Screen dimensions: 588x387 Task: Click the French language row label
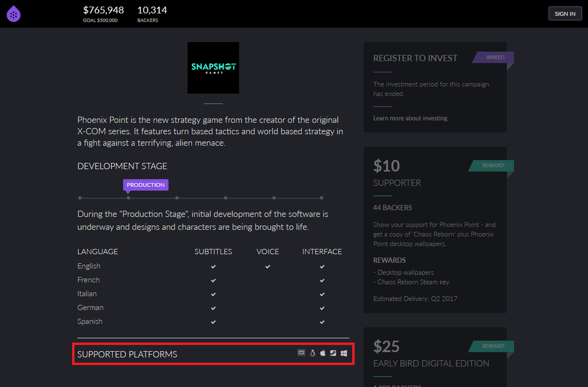click(x=89, y=279)
